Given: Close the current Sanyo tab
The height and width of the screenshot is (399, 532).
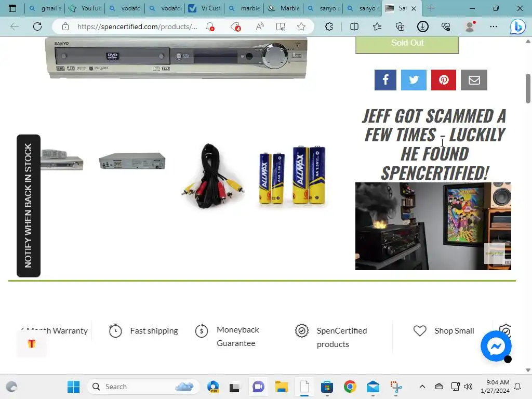Looking at the screenshot, I should coord(414,8).
